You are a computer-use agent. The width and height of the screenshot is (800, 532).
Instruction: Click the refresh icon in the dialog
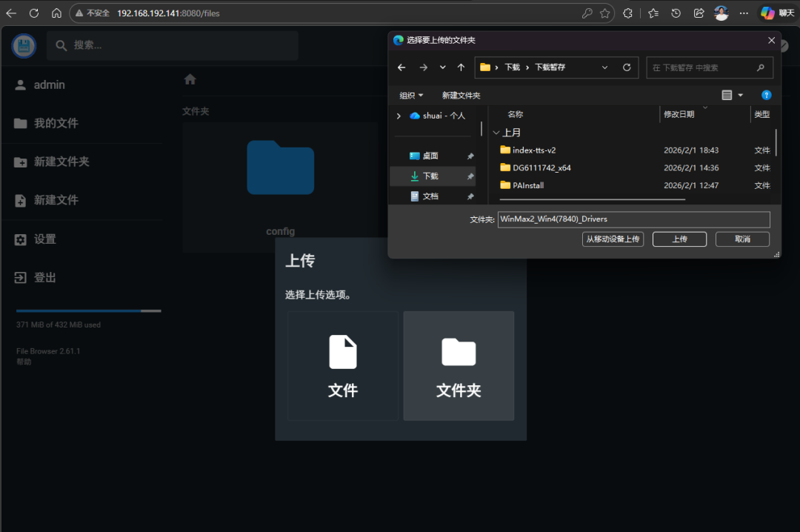(x=626, y=67)
